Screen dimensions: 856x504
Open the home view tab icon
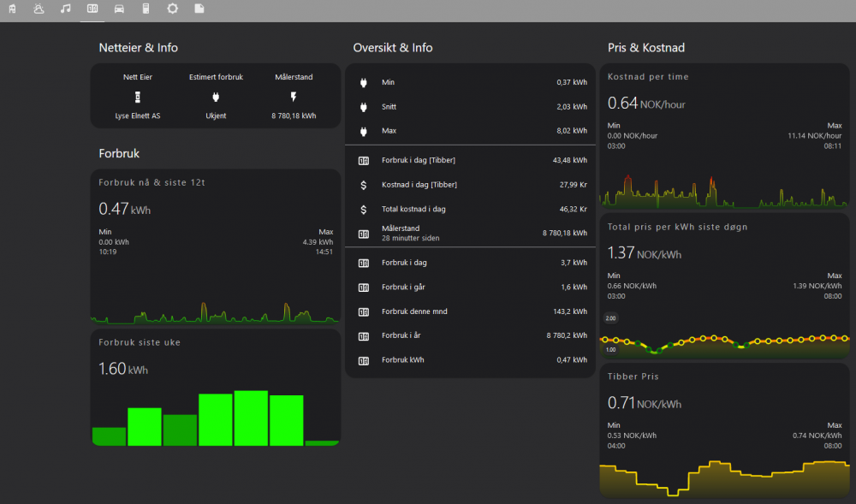pos(12,9)
